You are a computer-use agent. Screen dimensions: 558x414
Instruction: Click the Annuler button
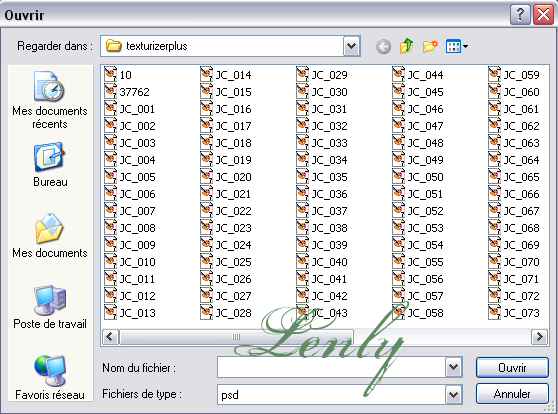pos(512,394)
